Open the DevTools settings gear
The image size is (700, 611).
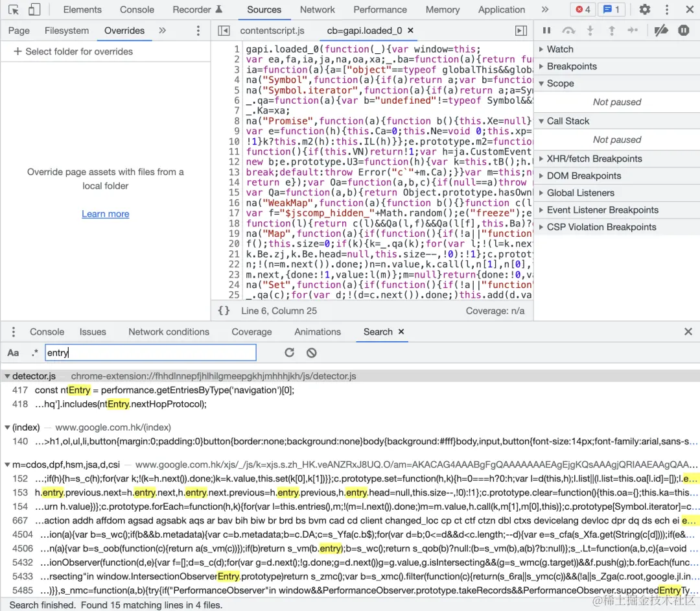click(x=645, y=9)
